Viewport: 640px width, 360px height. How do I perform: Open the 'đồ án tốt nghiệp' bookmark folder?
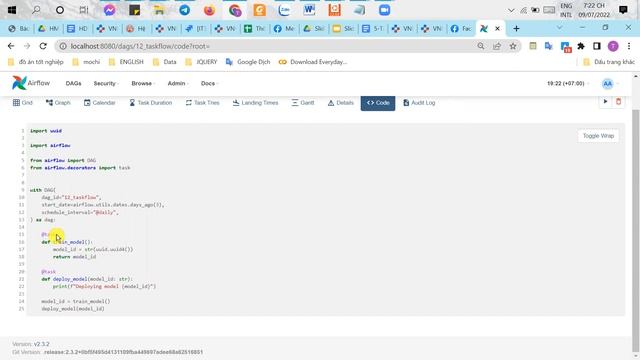(36, 62)
